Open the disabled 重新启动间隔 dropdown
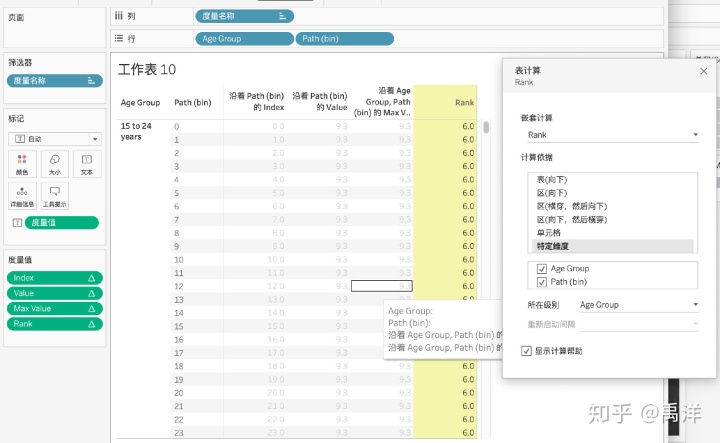 [x=639, y=324]
